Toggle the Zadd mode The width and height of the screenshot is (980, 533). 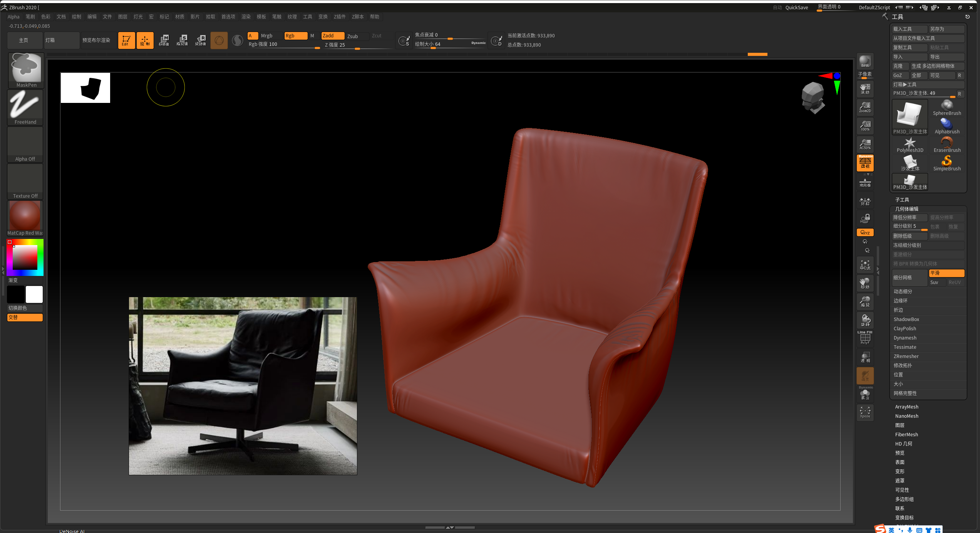(x=332, y=36)
